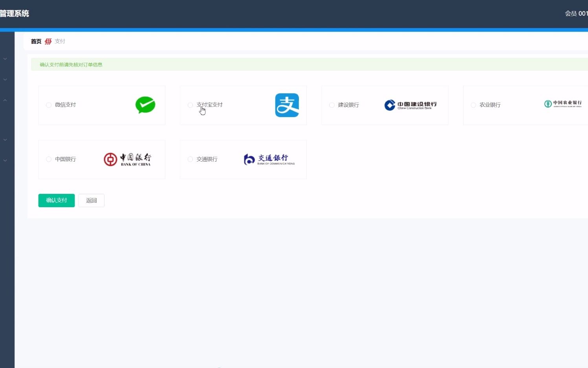Select the 交通银行 radio button

pyautogui.click(x=190, y=159)
